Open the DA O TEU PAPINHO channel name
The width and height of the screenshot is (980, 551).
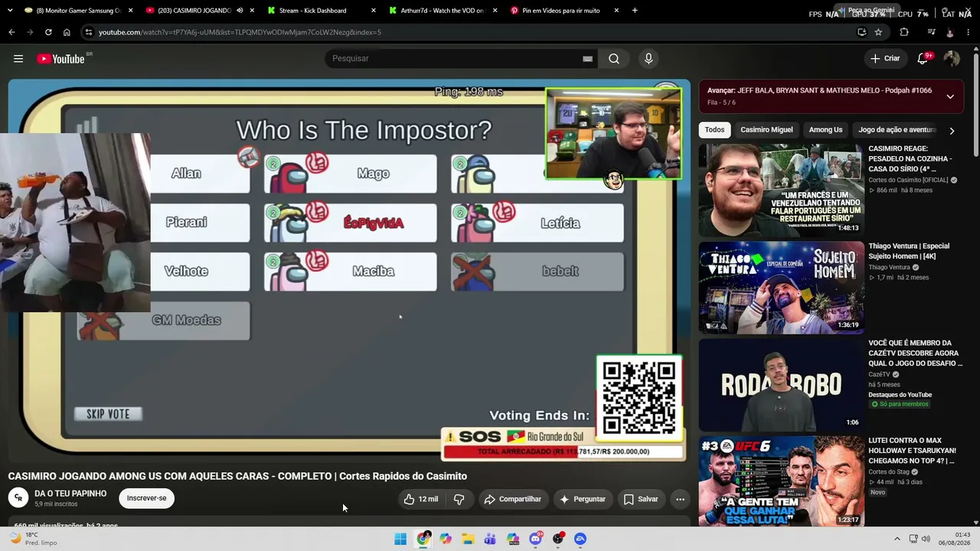tap(70, 494)
